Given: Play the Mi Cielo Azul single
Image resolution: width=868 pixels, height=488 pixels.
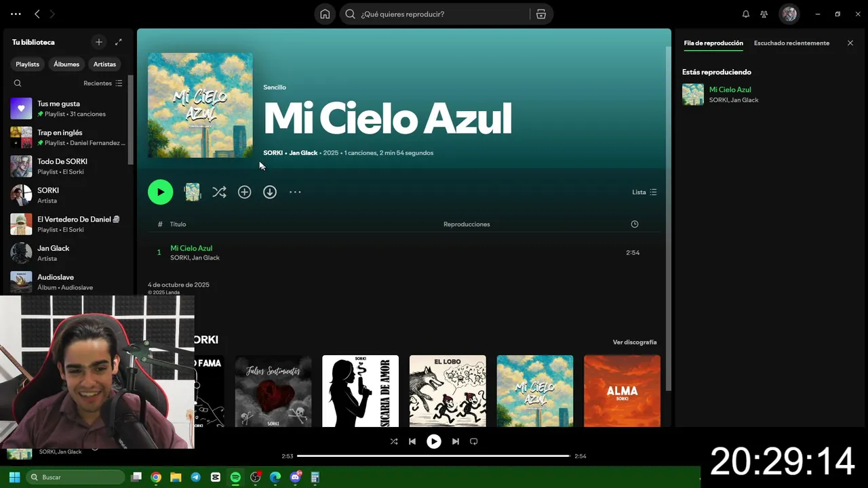Looking at the screenshot, I should pyautogui.click(x=161, y=192).
